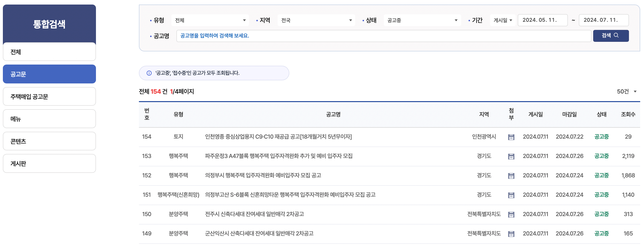Open the attachment for 파주운정3 A47블록 announcement

click(512, 156)
